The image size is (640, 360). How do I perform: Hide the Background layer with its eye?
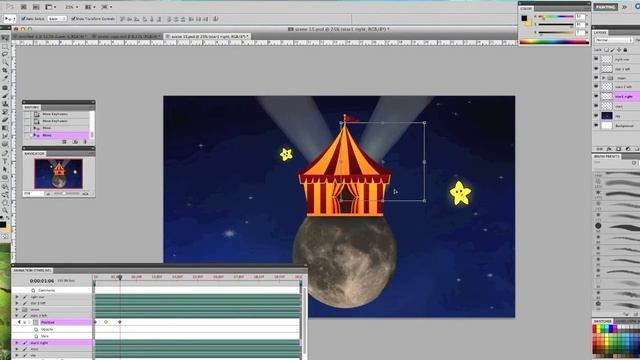pyautogui.click(x=596, y=125)
